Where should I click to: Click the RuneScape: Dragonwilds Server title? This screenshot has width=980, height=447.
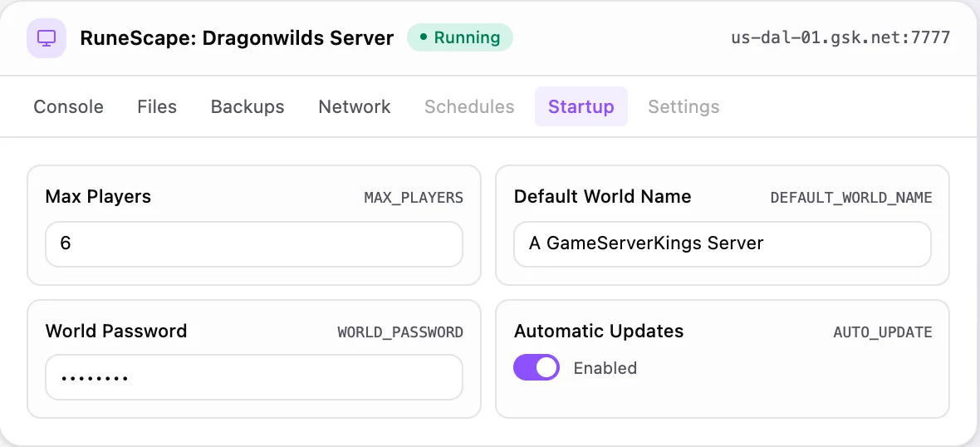coord(237,38)
